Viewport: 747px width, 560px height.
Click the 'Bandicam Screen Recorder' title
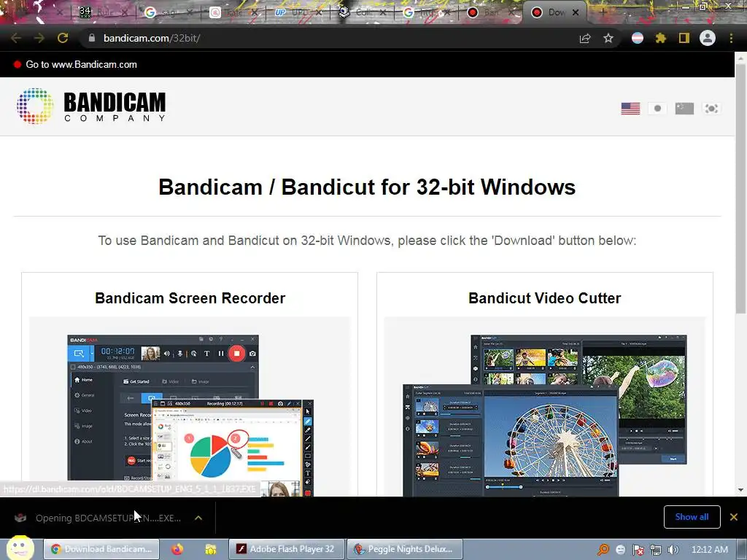point(190,298)
